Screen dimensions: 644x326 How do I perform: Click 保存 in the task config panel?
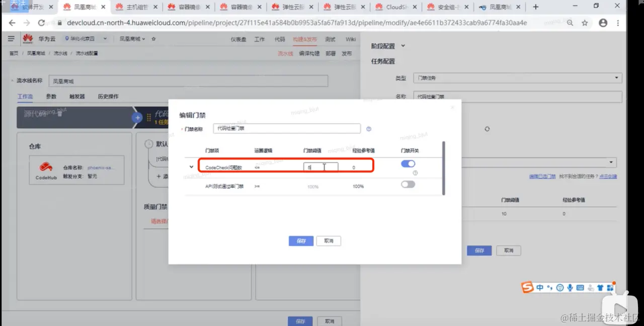[x=479, y=251]
